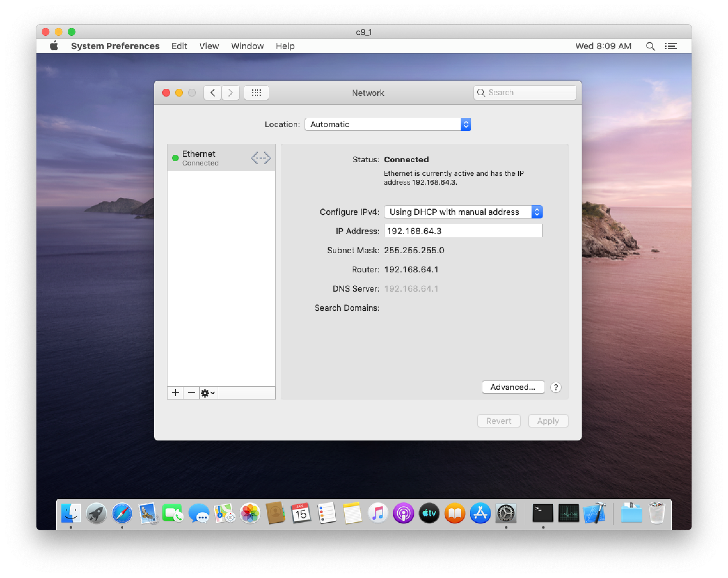728x578 pixels.
Task: Click the Ethernet connection arrows icon
Action: (x=261, y=158)
